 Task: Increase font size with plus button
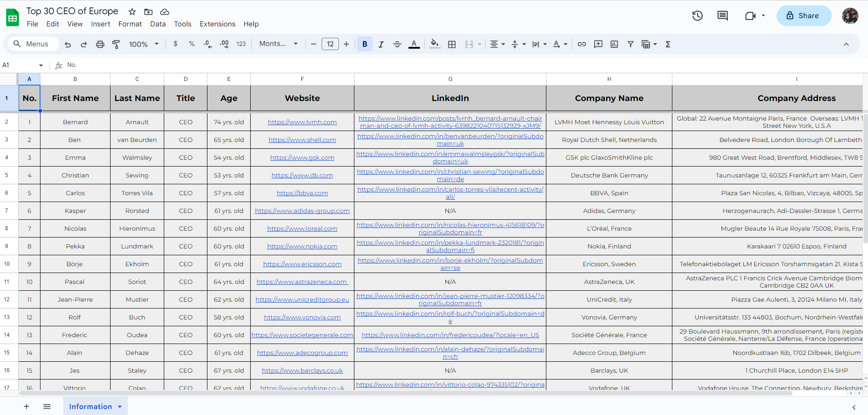[347, 44]
